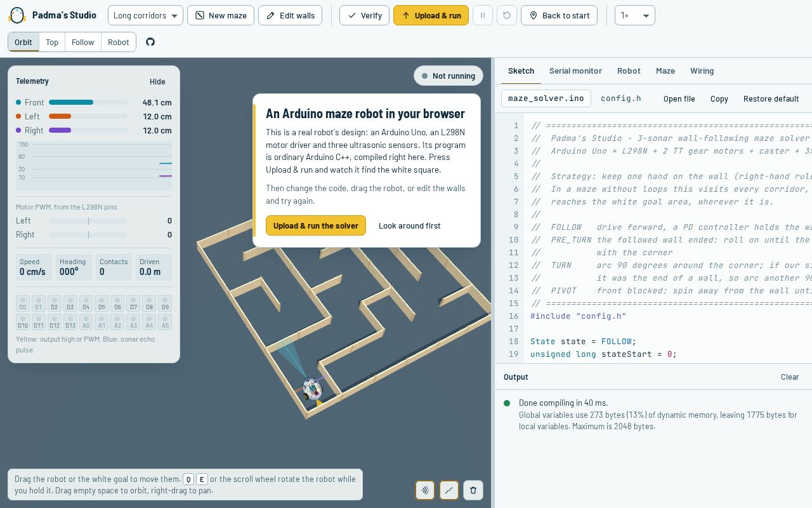This screenshot has height=508, width=812.
Task: Switch to the Maze tab
Action: pos(665,70)
